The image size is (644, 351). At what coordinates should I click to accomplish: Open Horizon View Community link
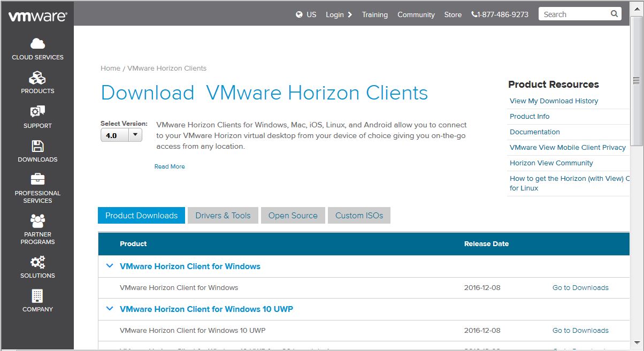coord(551,163)
